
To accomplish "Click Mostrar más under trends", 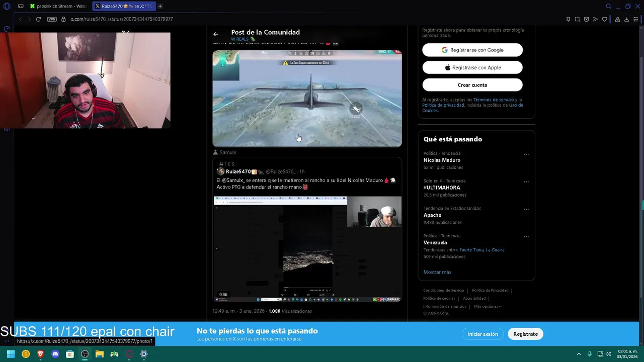I will [437, 272].
